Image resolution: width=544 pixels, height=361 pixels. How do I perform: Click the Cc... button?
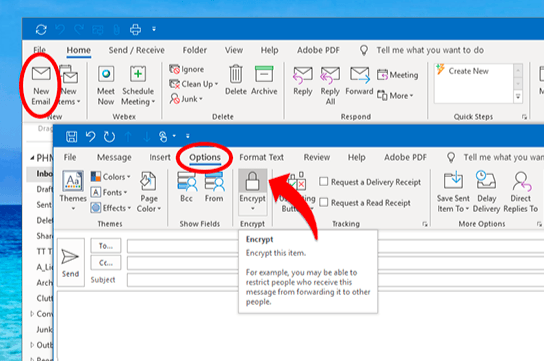tap(106, 263)
